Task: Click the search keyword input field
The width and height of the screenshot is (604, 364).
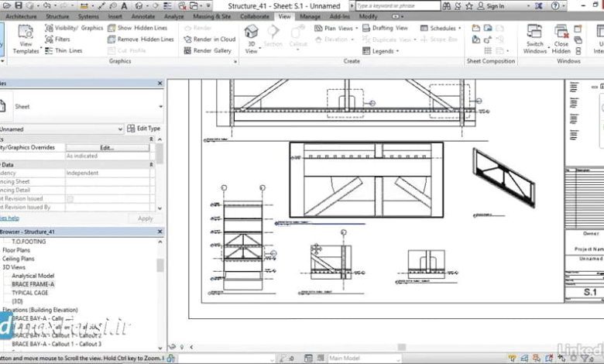Action: [397, 5]
